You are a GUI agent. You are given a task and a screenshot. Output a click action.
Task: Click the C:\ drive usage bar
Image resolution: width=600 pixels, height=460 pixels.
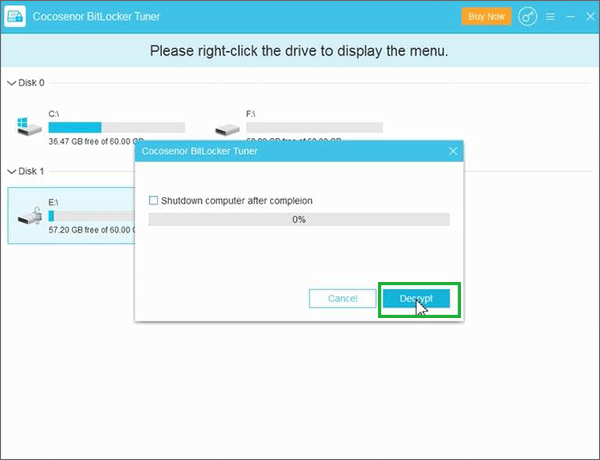(117, 127)
